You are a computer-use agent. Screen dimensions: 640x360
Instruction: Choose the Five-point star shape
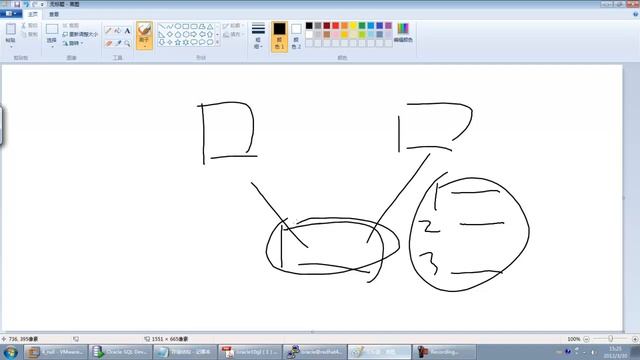[x=178, y=42]
